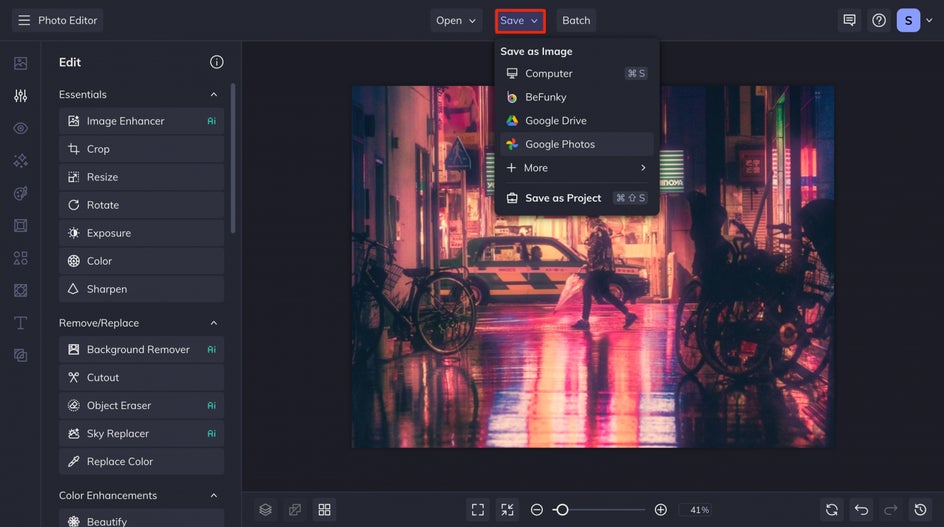Click the info icon beside Edit heading
Viewport: 944px width, 527px height.
point(216,62)
